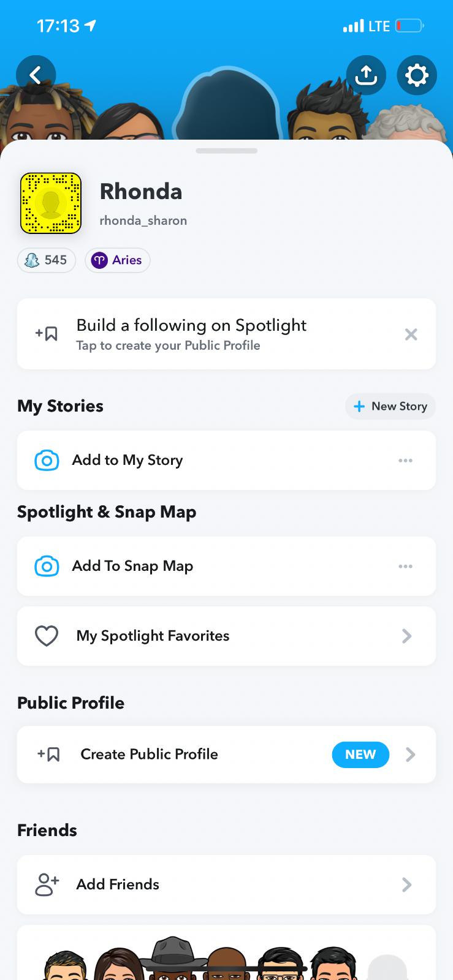Tap the Aries zodiac badge
453x980 pixels.
click(117, 260)
